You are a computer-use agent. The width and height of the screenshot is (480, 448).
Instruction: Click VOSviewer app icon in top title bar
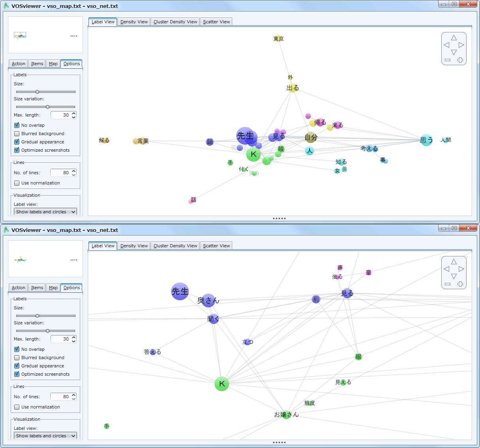pyautogui.click(x=6, y=6)
